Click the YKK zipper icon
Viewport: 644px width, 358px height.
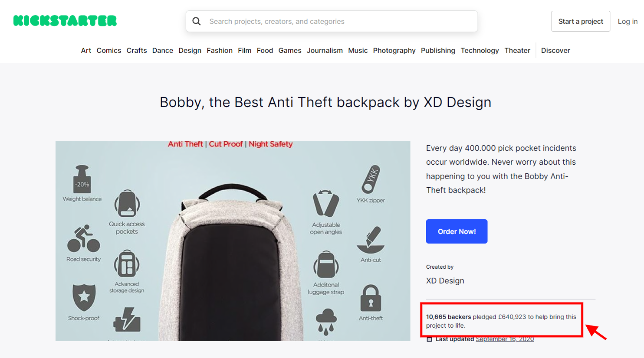click(371, 179)
